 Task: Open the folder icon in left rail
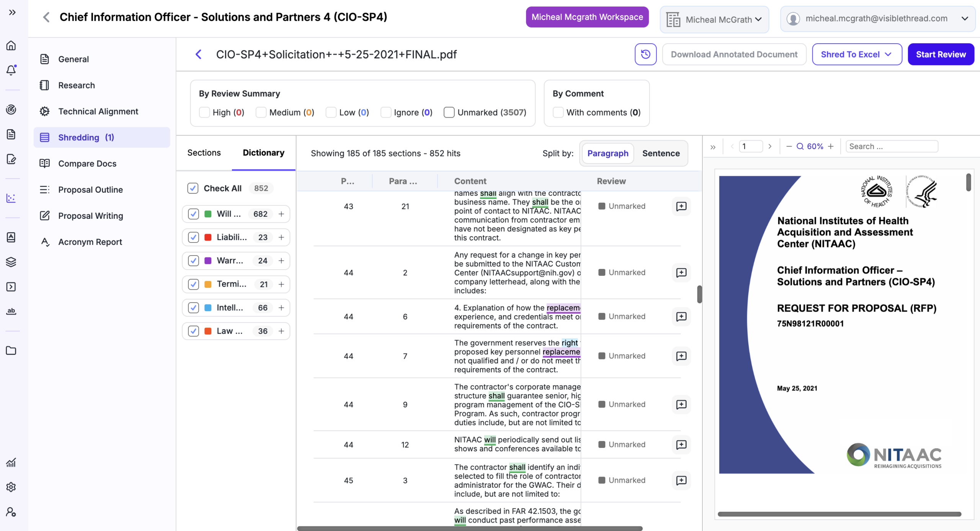click(x=11, y=351)
